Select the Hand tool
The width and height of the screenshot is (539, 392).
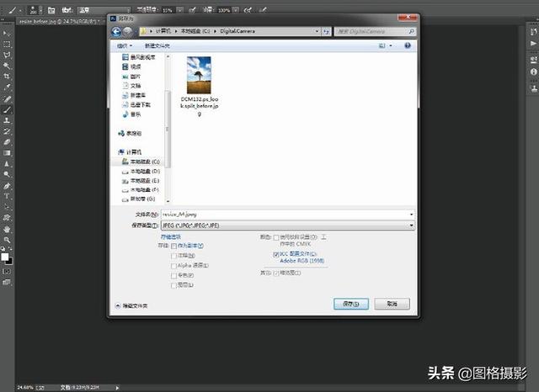(x=6, y=229)
